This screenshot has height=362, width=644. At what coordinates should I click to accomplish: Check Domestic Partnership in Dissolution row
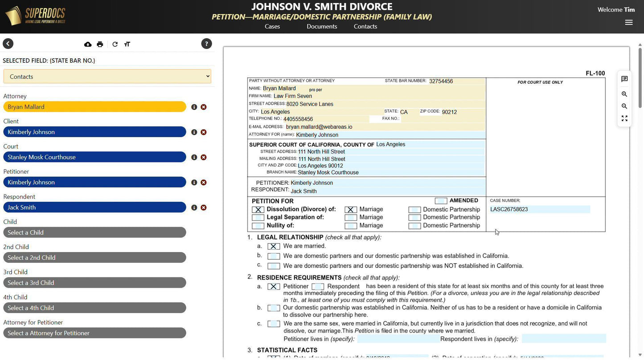414,210
